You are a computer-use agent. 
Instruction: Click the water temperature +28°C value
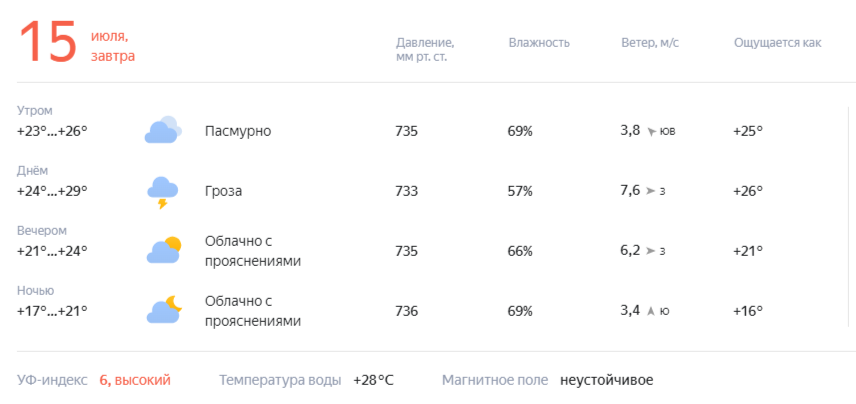[373, 380]
